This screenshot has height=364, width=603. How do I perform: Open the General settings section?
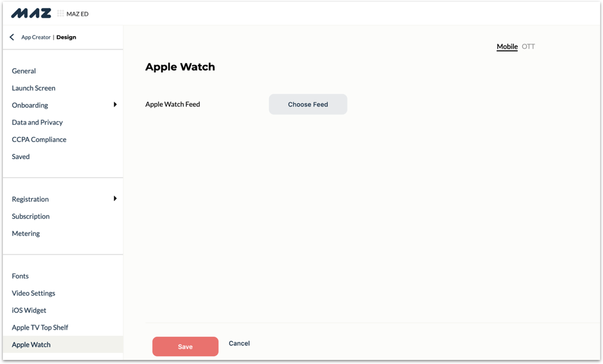(x=24, y=70)
